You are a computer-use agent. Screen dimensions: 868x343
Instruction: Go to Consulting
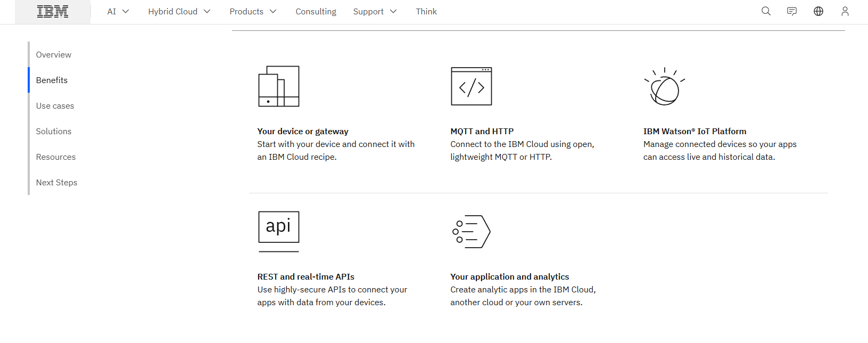[316, 12]
